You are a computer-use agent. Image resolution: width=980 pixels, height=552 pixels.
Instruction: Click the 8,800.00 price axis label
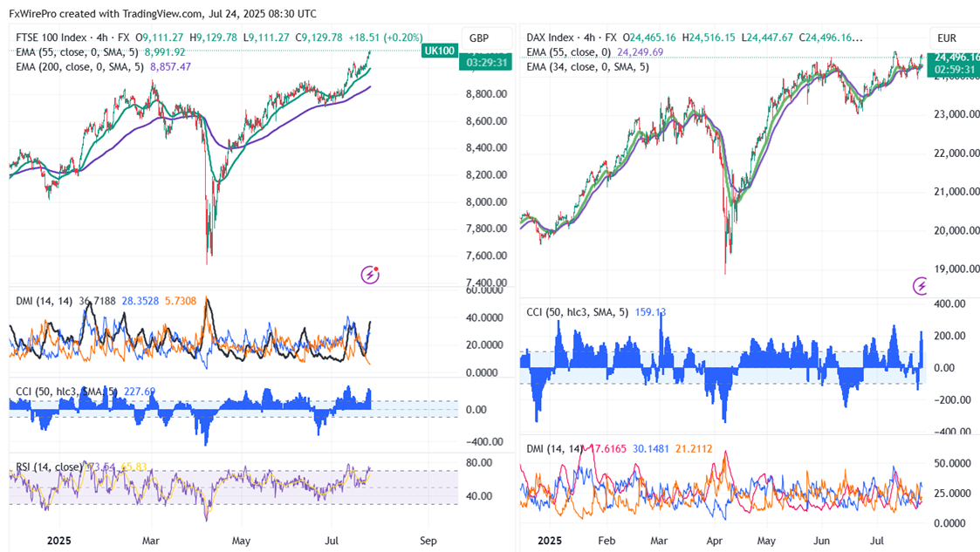pos(486,93)
